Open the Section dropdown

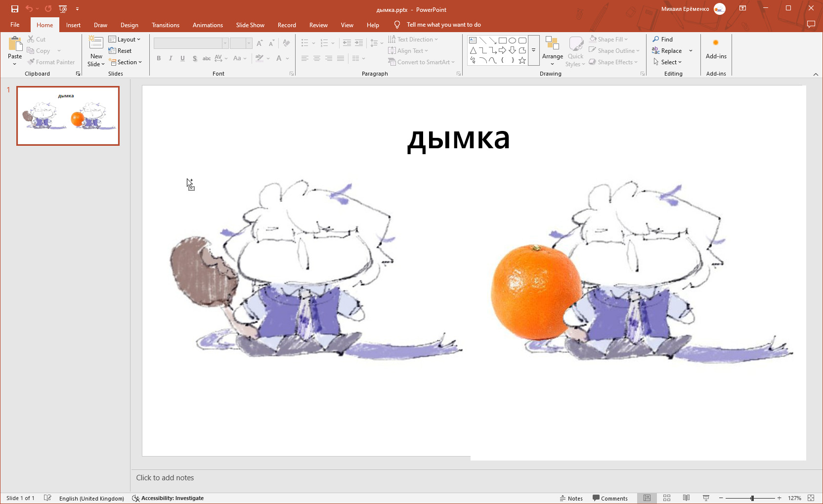pyautogui.click(x=126, y=62)
